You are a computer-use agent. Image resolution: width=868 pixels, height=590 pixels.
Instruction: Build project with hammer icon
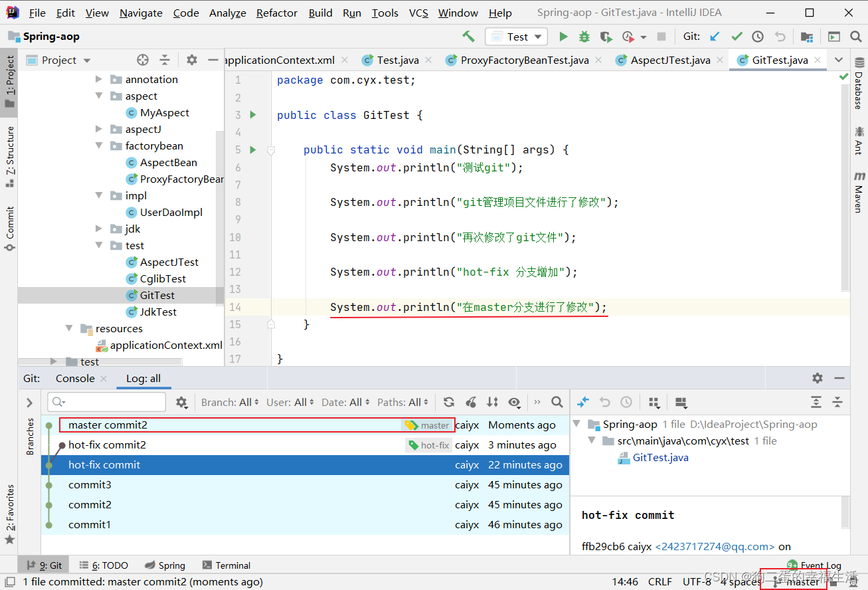coord(469,37)
